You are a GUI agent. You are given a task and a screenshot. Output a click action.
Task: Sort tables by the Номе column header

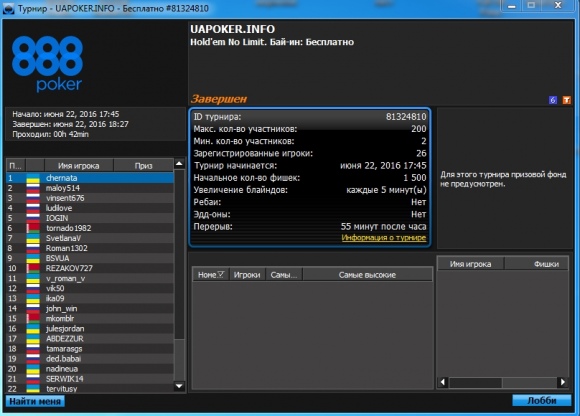[x=211, y=275]
